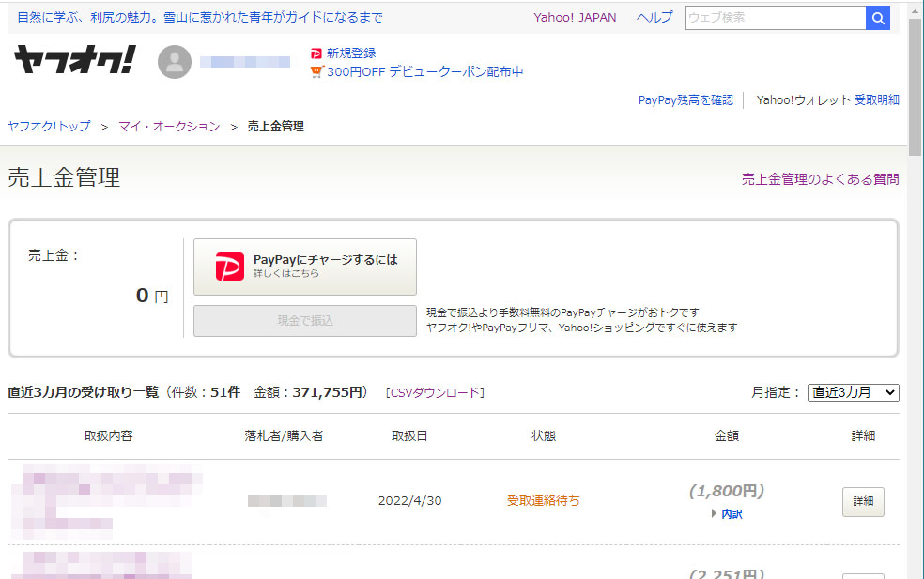Viewport: 924px width, 579px height.
Task: Click the web search magnifier button
Action: click(x=877, y=18)
